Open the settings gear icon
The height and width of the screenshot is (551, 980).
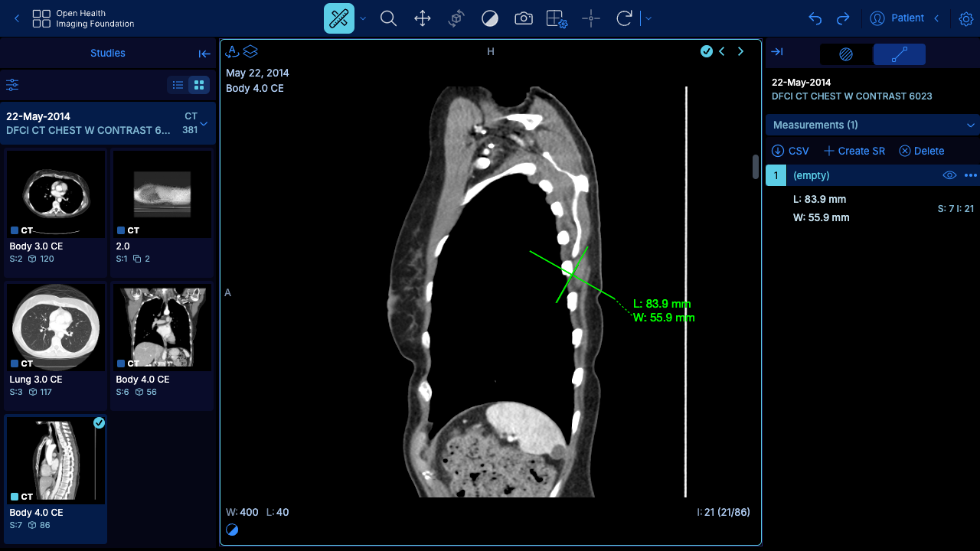tap(965, 18)
